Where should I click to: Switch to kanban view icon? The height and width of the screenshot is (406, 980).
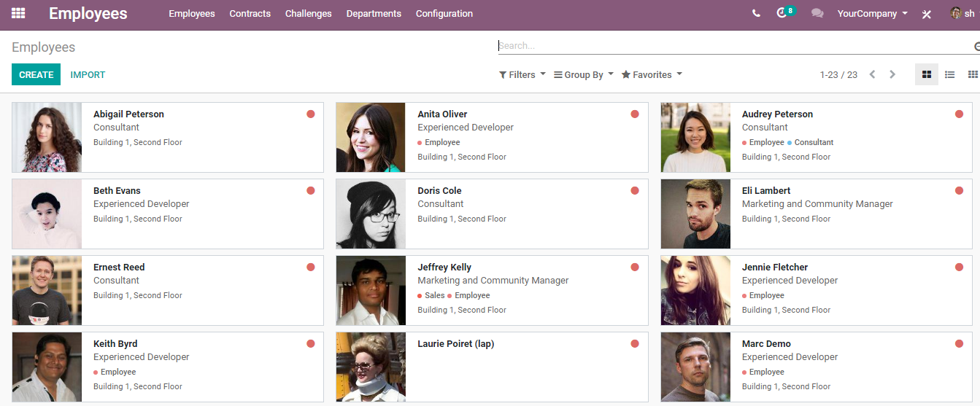927,74
